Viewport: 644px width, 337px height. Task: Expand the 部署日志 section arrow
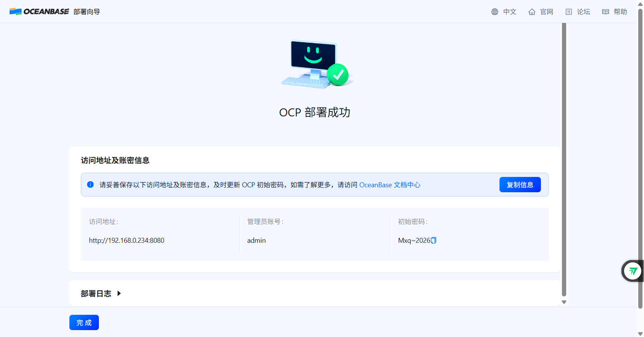click(119, 293)
